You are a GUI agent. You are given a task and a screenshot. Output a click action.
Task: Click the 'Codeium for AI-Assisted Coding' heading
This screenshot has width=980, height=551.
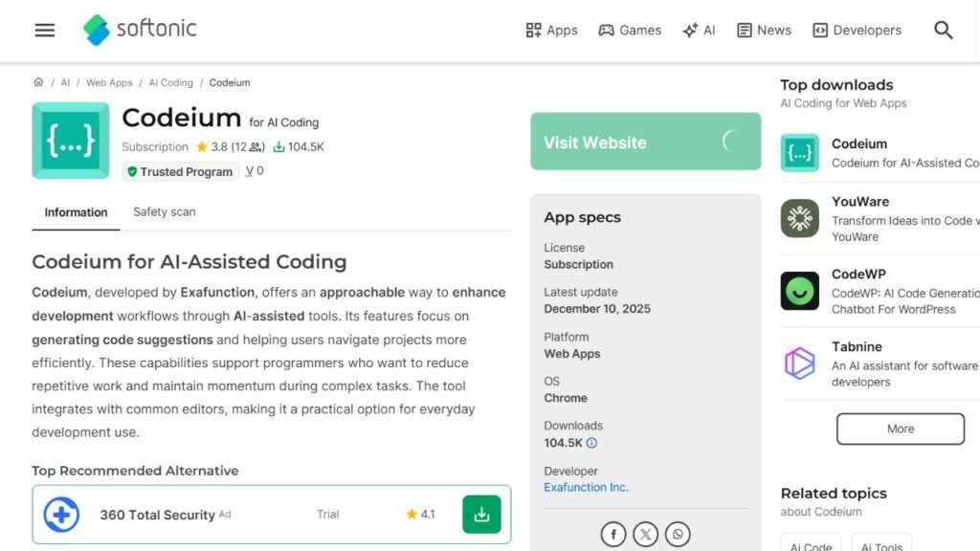pyautogui.click(x=189, y=262)
